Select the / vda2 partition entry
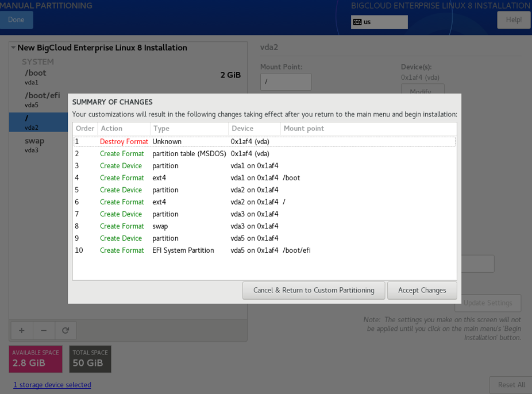This screenshot has height=394, width=532. click(x=38, y=122)
